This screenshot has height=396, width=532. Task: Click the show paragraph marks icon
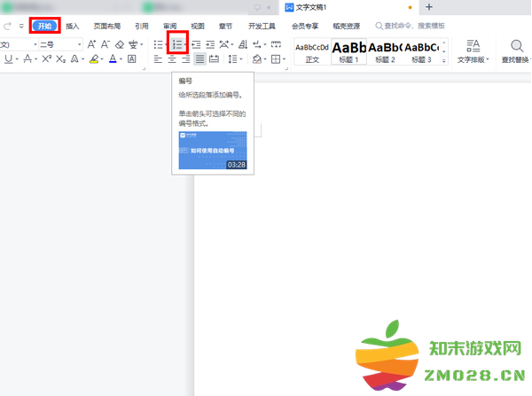point(257,44)
